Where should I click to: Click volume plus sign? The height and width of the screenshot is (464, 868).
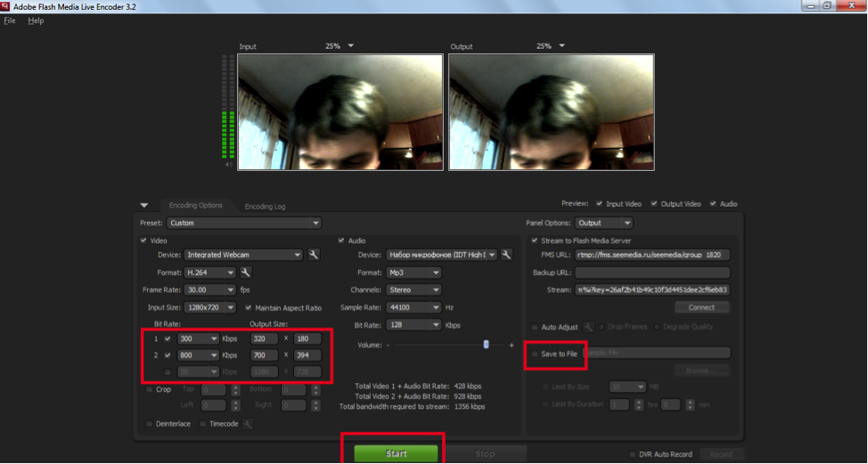[x=512, y=345]
